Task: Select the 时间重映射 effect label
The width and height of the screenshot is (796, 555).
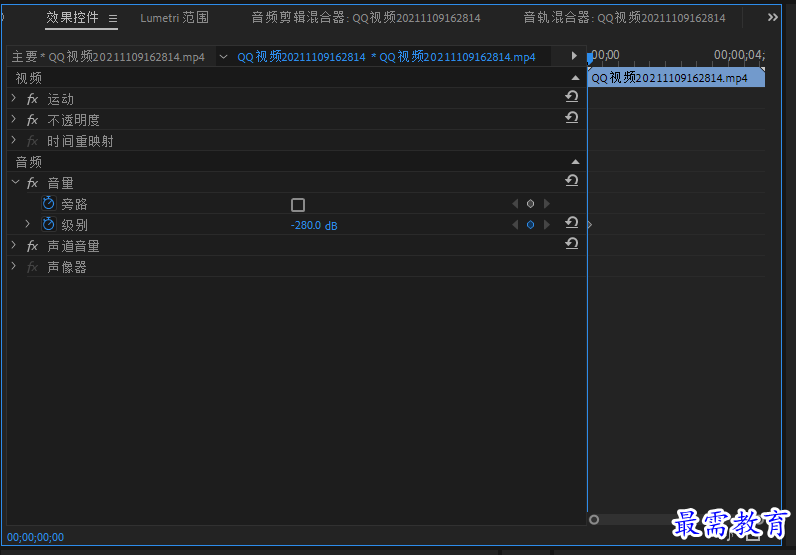Action: point(80,141)
